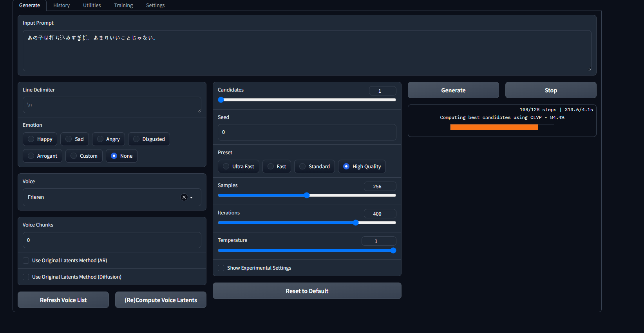The height and width of the screenshot is (333, 644).
Task: Clear the Frieren voice selection
Action: coord(184,197)
